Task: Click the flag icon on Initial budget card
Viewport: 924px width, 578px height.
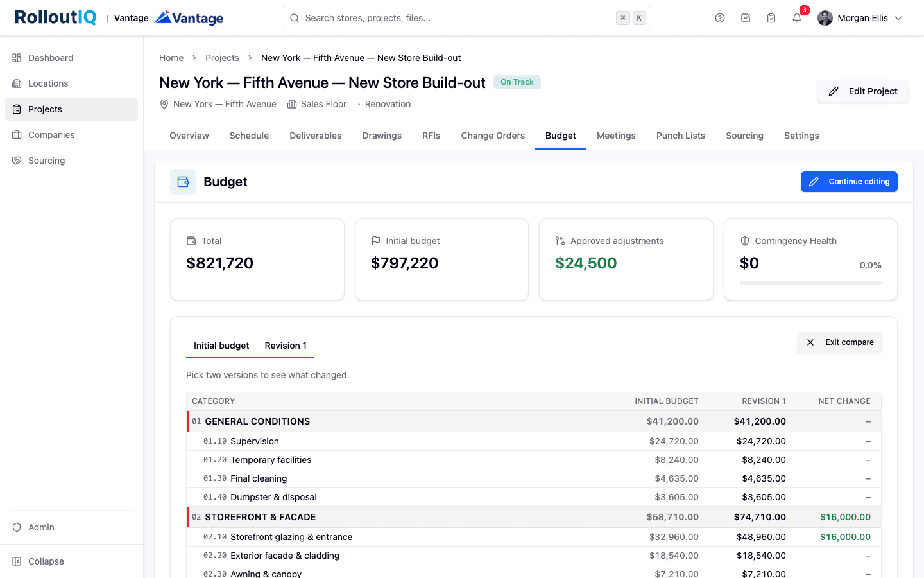Action: click(376, 241)
